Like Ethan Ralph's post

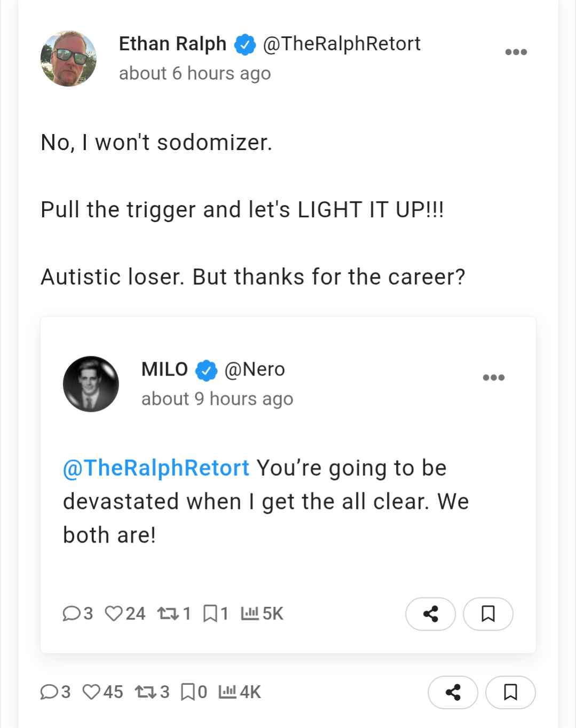pyautogui.click(x=92, y=692)
